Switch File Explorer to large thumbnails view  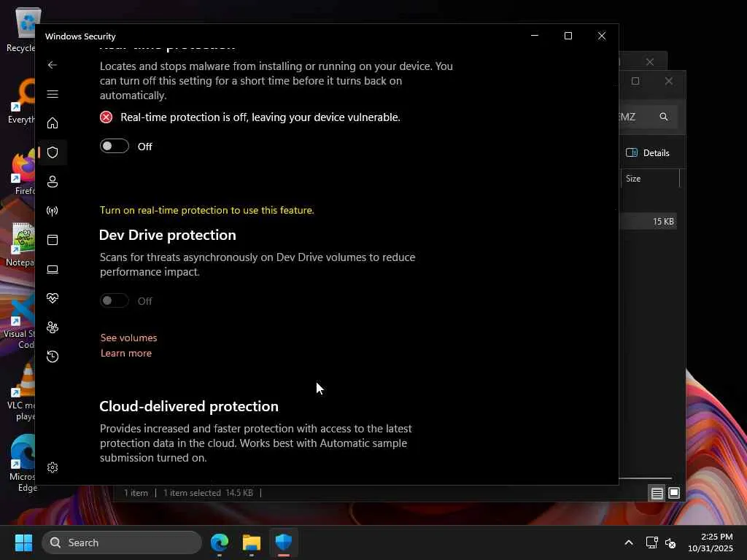(x=673, y=493)
